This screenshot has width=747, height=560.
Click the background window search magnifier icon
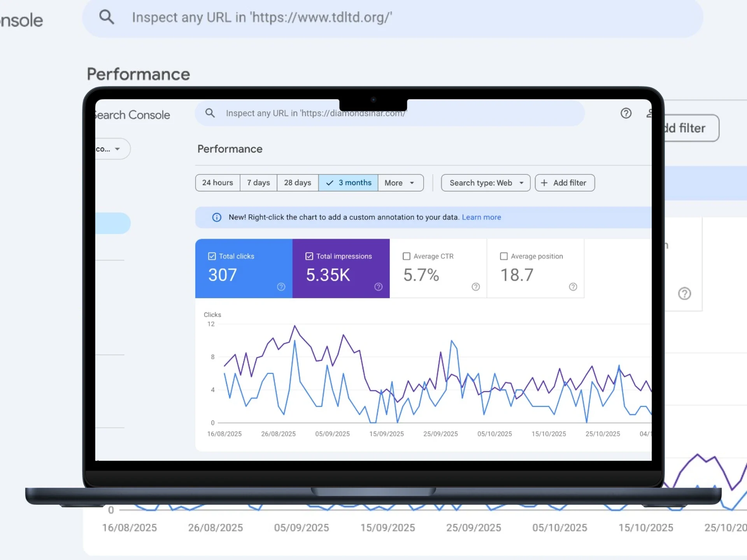(107, 17)
